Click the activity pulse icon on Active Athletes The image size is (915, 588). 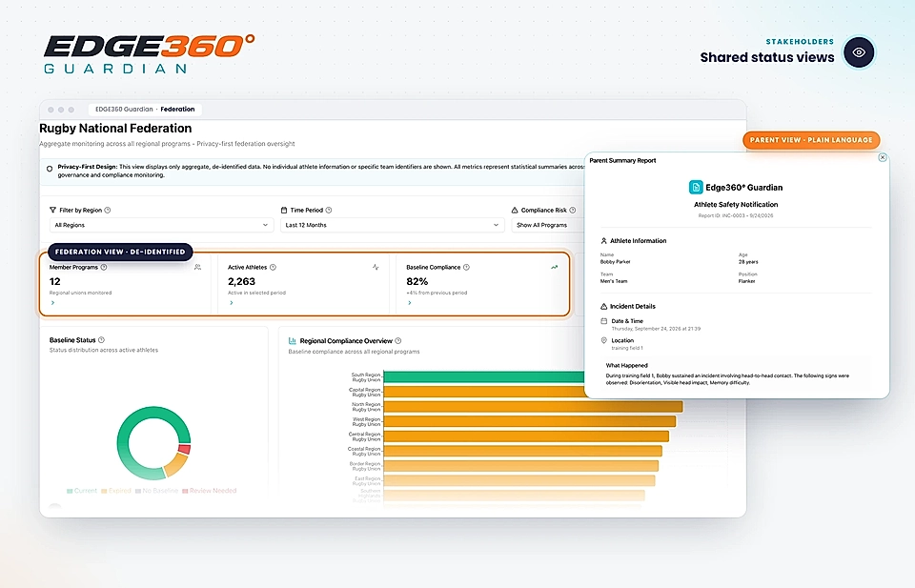point(376,267)
